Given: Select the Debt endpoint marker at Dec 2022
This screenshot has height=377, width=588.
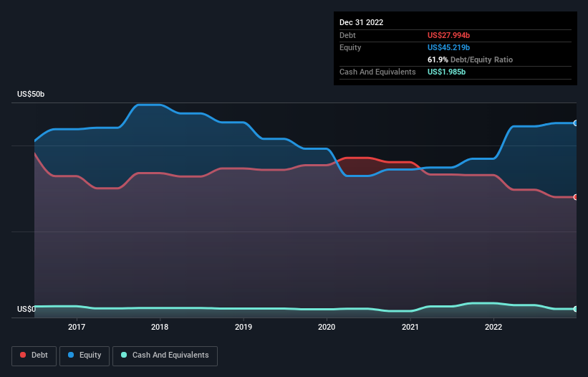Looking at the screenshot, I should [576, 197].
